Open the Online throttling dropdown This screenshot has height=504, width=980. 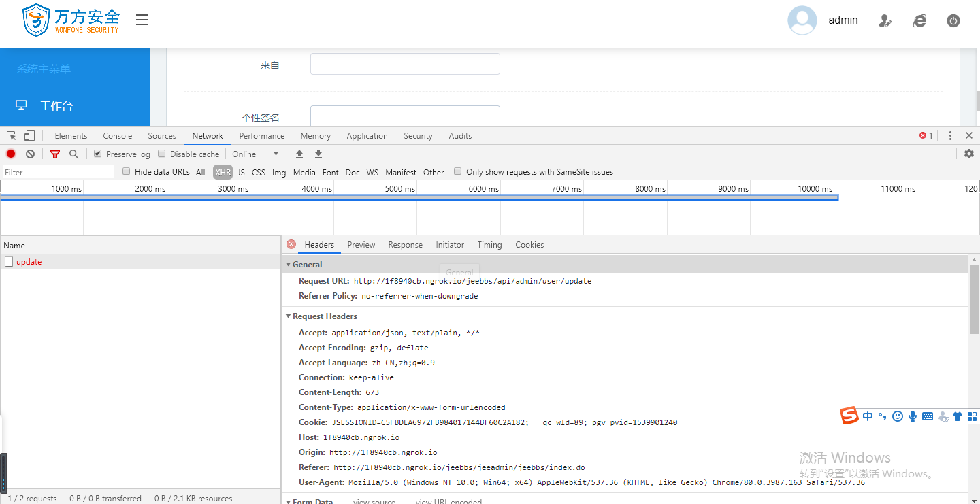coord(255,154)
